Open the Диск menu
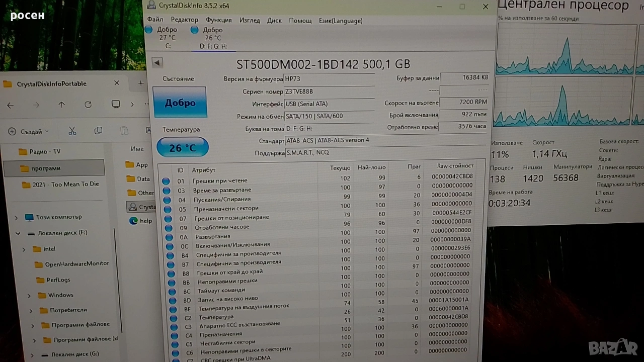Image resolution: width=644 pixels, height=362 pixels. pos(274,20)
